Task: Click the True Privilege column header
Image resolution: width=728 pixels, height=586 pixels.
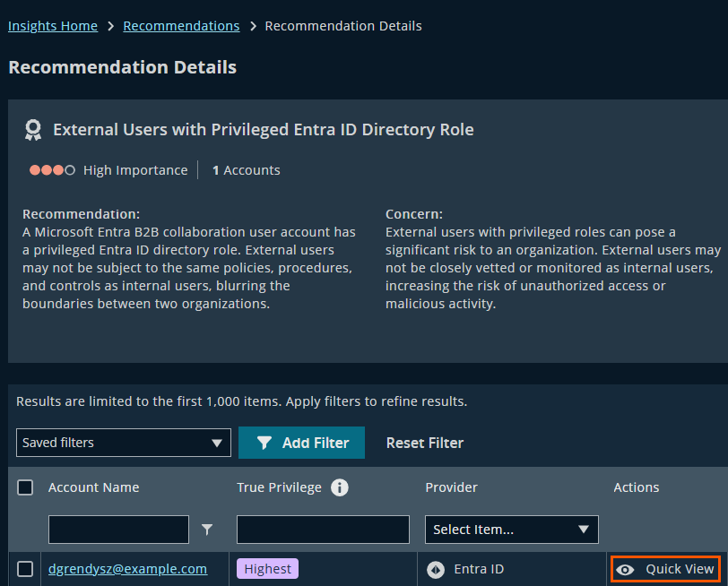Action: coord(279,487)
